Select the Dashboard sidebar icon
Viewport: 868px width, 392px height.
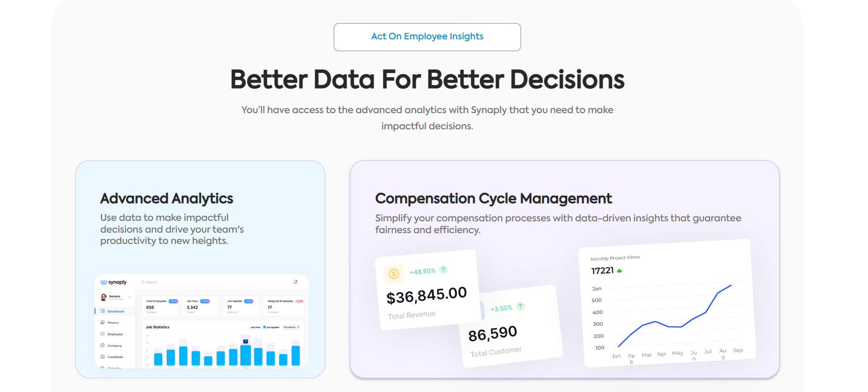click(x=103, y=311)
